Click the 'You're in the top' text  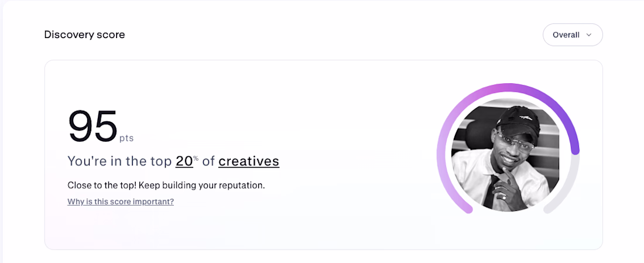coord(119,161)
